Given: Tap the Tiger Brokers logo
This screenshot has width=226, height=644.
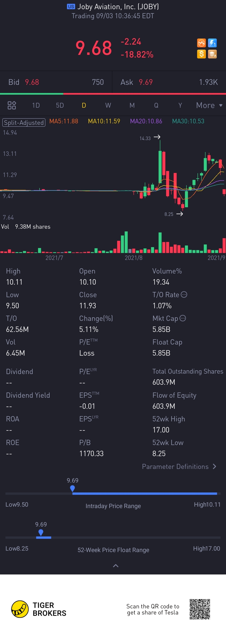Looking at the screenshot, I should pos(39,609).
